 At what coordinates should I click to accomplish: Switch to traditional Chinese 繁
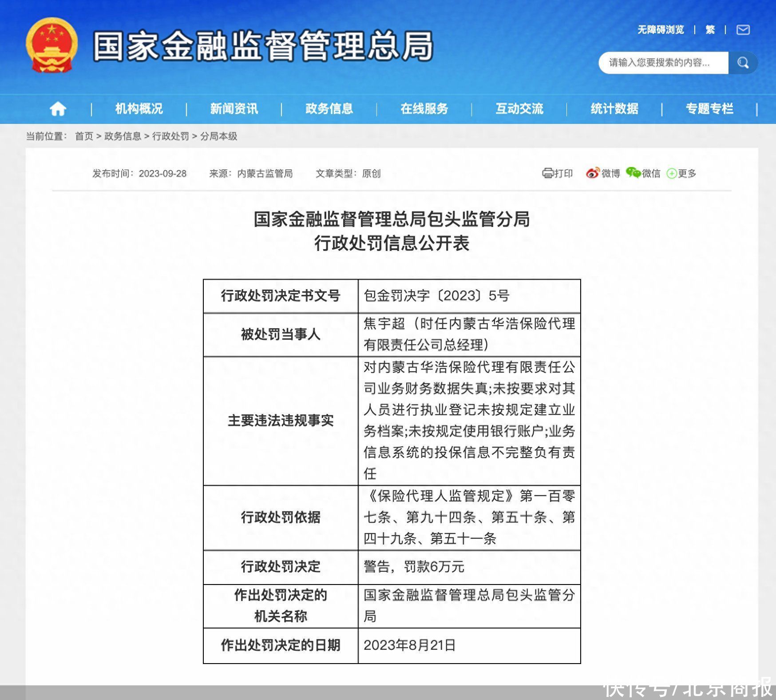click(x=710, y=30)
